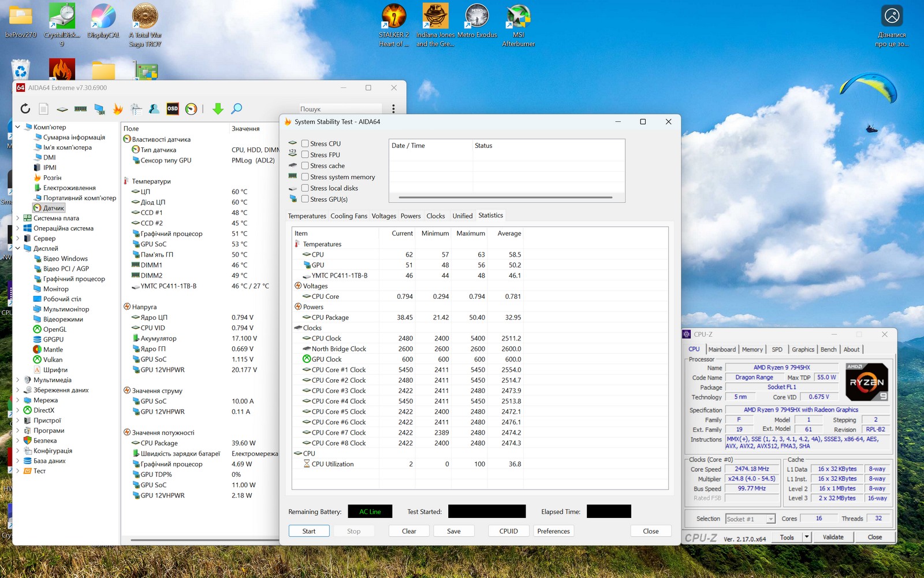Open the Memory tab in CPU-Z
The height and width of the screenshot is (578, 924).
[752, 350]
